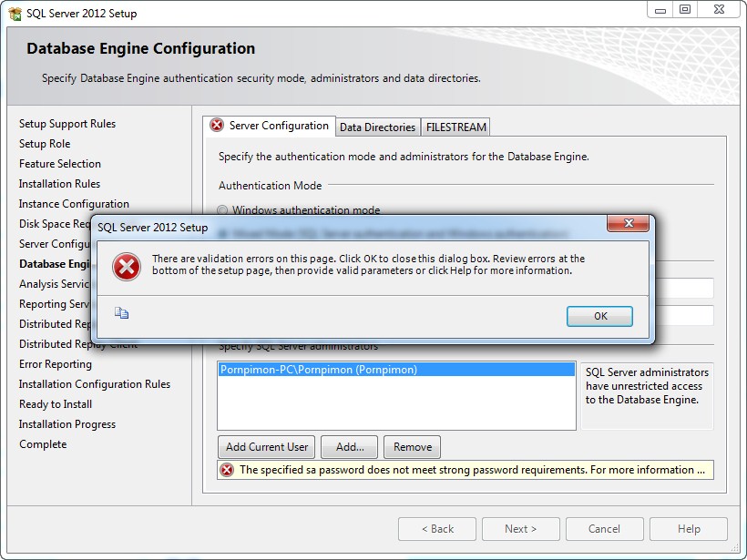Click Remove to delete selected administrator
747x560 pixels.
tap(413, 447)
